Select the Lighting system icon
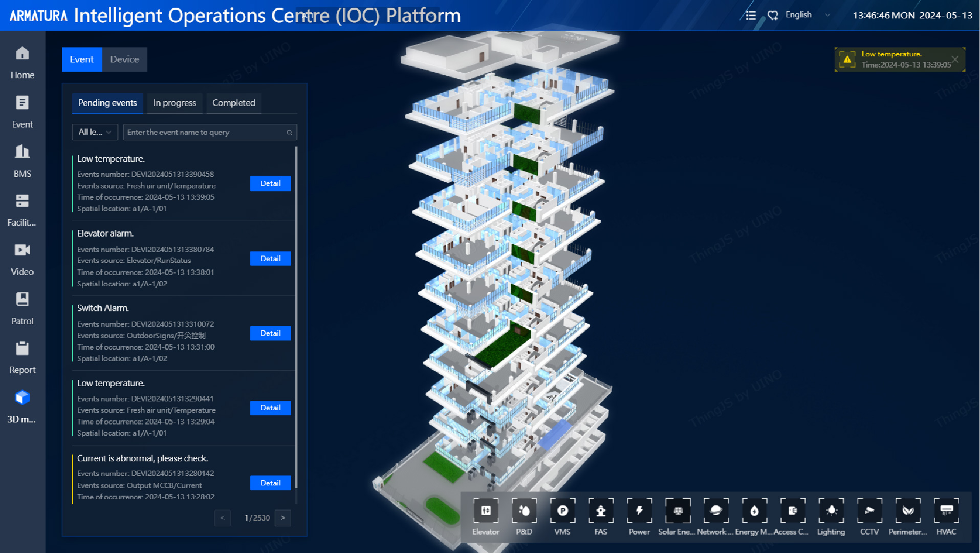Screen dimensions: 980x553 point(831,511)
